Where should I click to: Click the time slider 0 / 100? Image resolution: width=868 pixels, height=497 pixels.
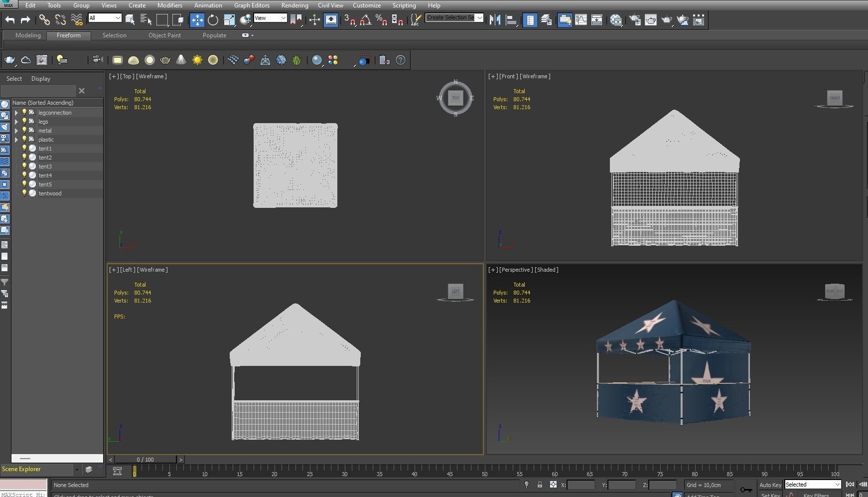tap(145, 460)
